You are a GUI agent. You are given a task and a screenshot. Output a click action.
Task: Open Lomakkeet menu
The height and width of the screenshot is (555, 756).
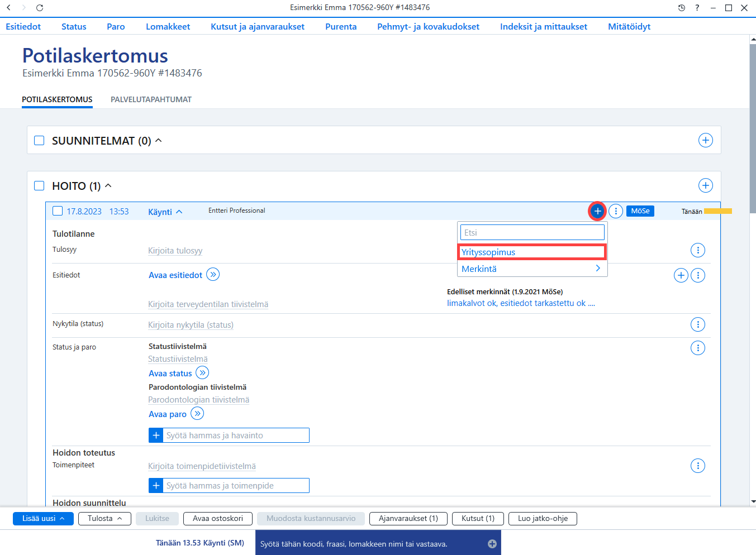(x=168, y=26)
